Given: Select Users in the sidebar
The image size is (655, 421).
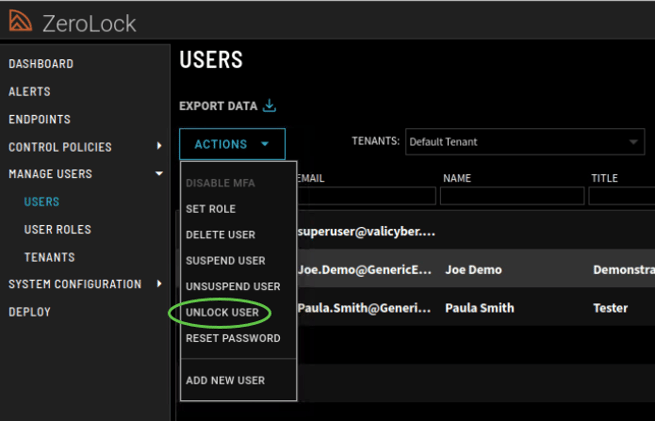Looking at the screenshot, I should point(42,202).
